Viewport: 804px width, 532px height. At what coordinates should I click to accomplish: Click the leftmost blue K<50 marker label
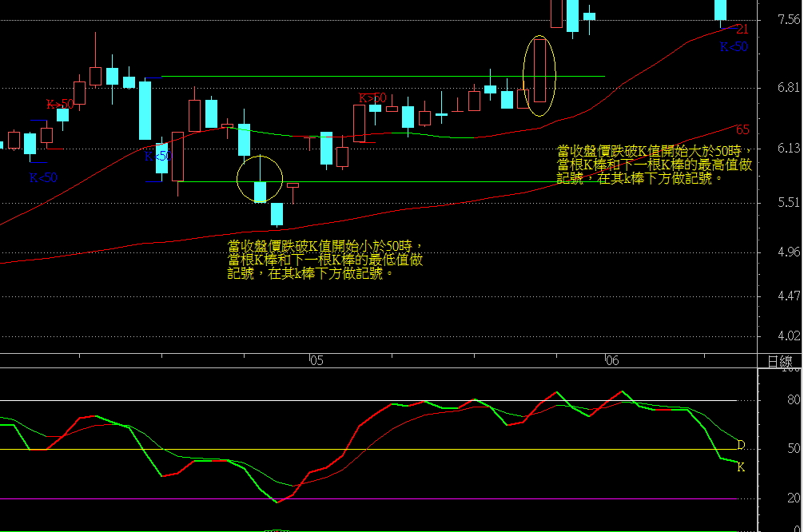click(44, 178)
